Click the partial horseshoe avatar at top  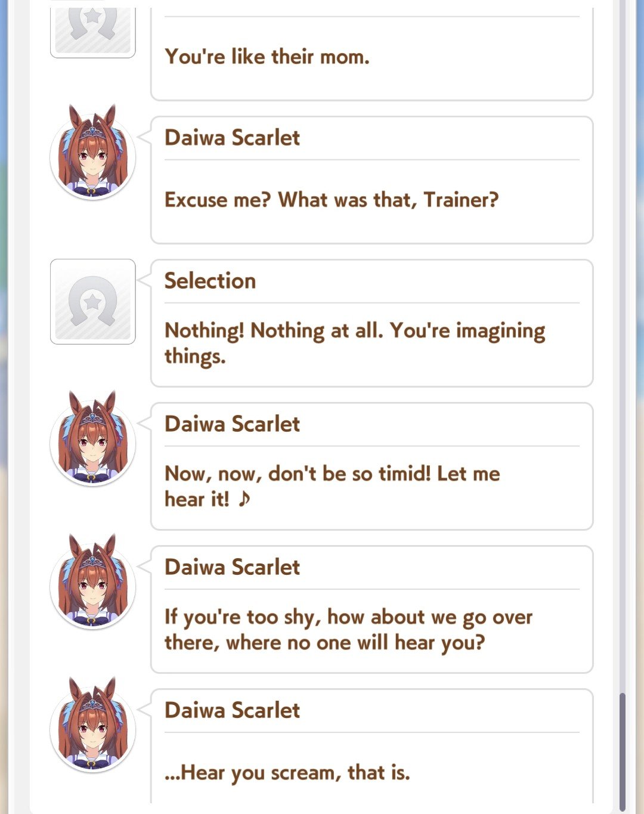(x=93, y=29)
